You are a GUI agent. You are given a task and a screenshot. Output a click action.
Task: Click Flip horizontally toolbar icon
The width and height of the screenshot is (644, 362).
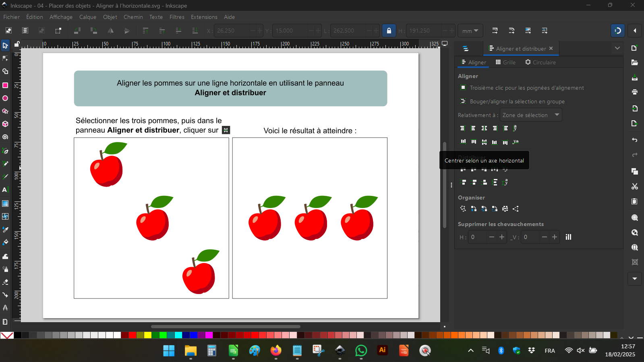click(110, 31)
